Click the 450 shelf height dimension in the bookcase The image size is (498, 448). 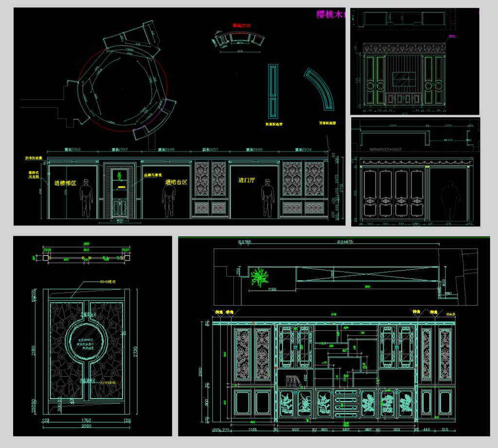coord(305,378)
